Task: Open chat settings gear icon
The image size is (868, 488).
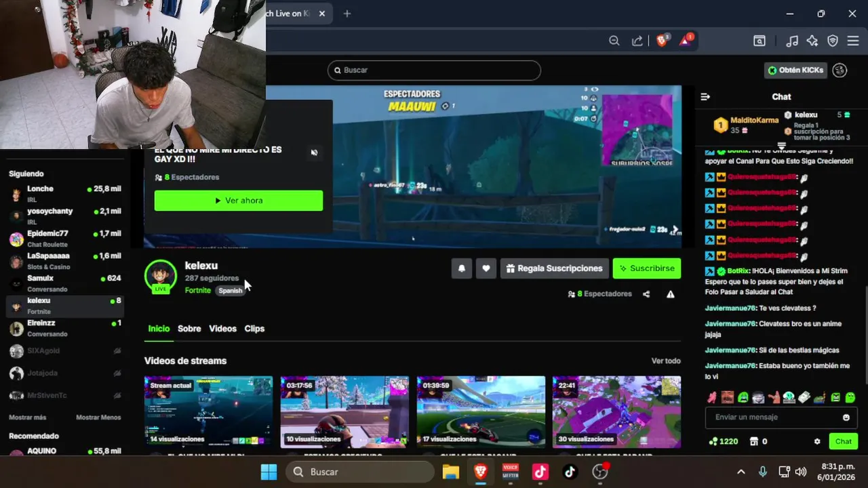Action: point(817,441)
